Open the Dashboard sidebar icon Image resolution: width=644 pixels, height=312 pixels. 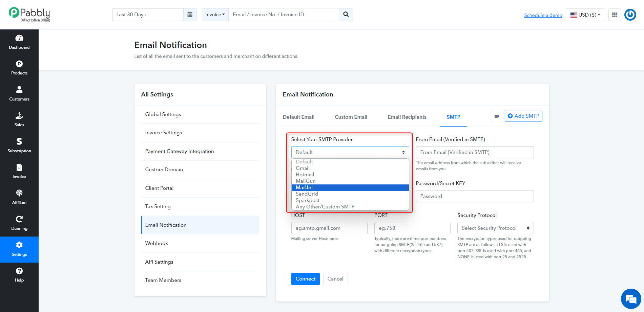coord(19,42)
